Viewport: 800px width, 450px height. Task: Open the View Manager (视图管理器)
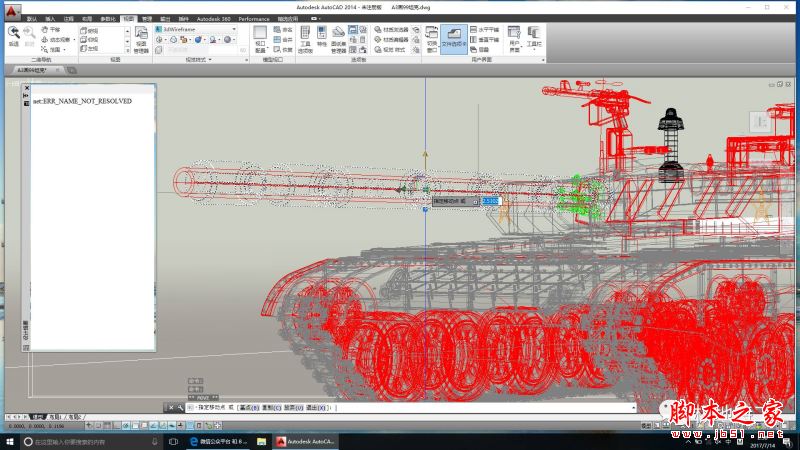click(141, 40)
